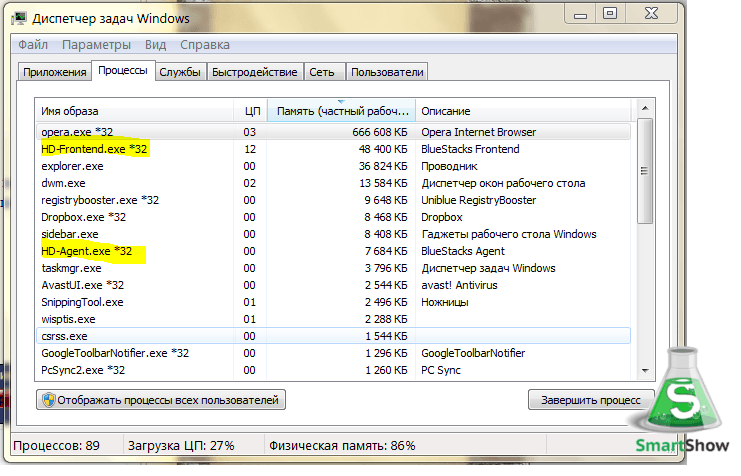The height and width of the screenshot is (476, 741).
Task: Click the BlueStacks Agent description
Action: (463, 251)
